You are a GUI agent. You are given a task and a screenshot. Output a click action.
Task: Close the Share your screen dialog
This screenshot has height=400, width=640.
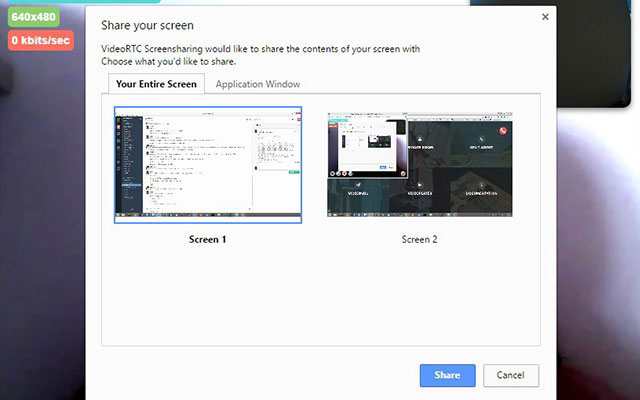pos(545,17)
